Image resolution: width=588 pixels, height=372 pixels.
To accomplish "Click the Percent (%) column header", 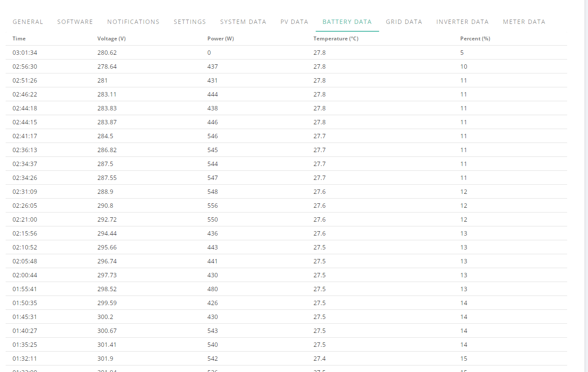I will point(475,39).
